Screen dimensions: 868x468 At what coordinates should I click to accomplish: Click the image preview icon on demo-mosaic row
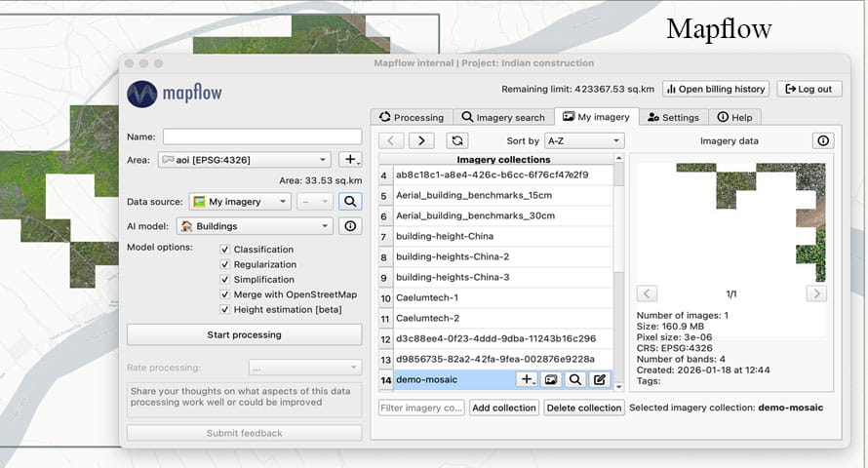551,379
